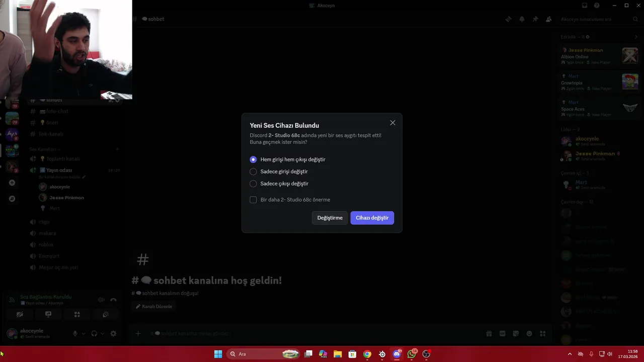Expand the Etkinlik section chevron
Screen dimensions: 644x362
[636, 37]
